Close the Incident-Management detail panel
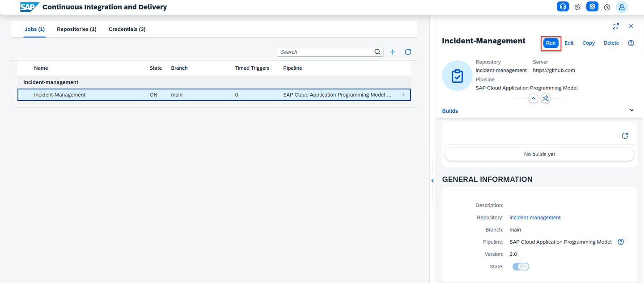Screen dimensions: 644x283 click(631, 26)
